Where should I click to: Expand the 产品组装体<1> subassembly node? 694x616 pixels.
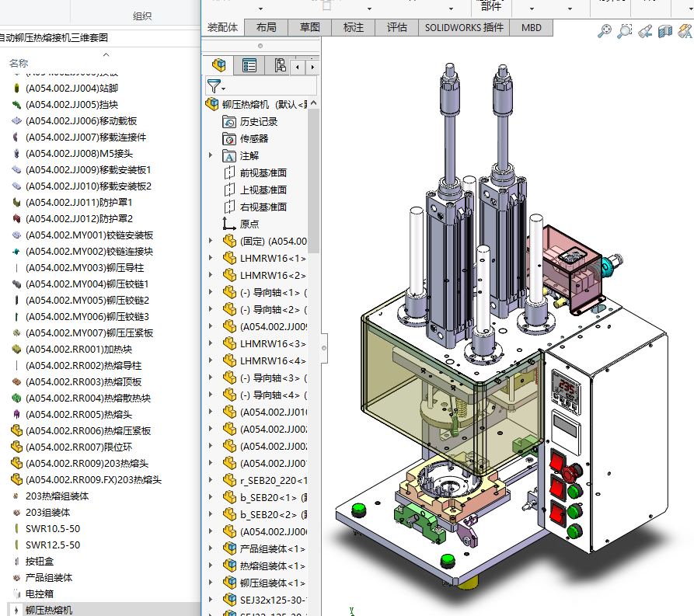tap(211, 548)
